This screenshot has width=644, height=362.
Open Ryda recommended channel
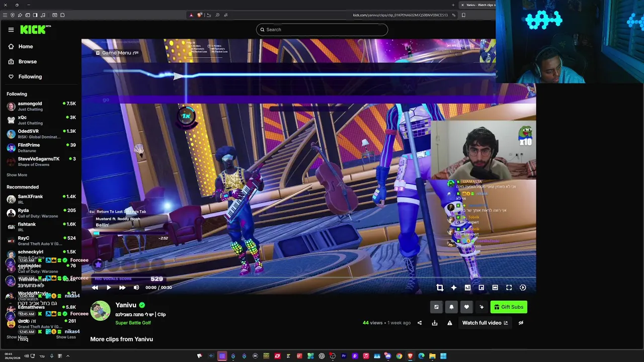tap(41, 213)
